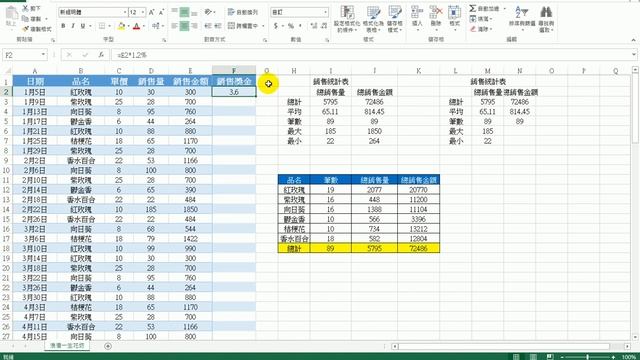Screen dimensions: 640x360
Task: Open Find and Select binoculars
Action: (546, 19)
